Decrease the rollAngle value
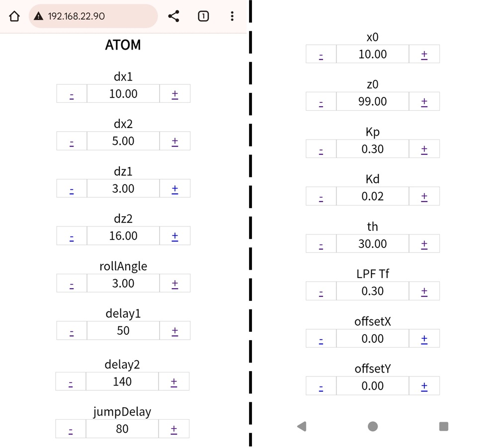Screen dimensions: 497x448 click(72, 284)
